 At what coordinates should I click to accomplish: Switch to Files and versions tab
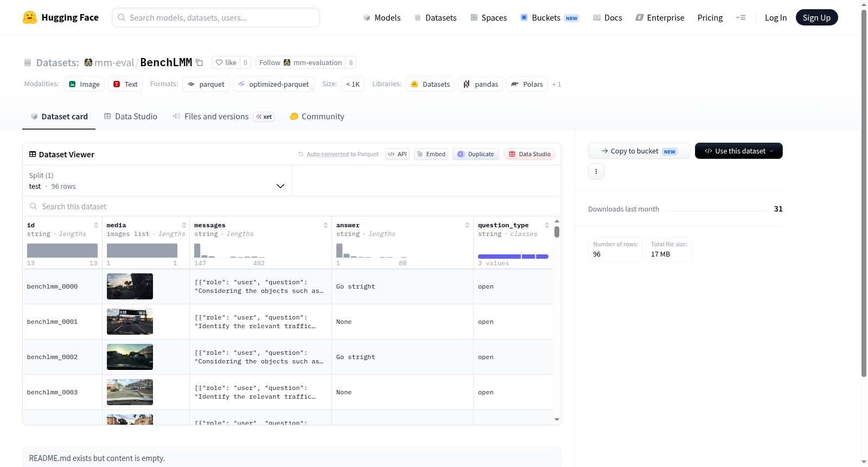tap(224, 116)
